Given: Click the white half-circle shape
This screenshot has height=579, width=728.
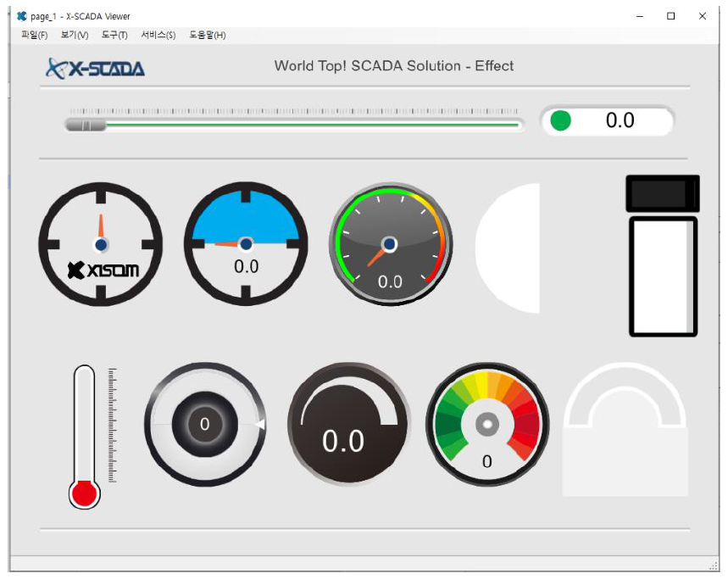Looking at the screenshot, I should pos(508,248).
